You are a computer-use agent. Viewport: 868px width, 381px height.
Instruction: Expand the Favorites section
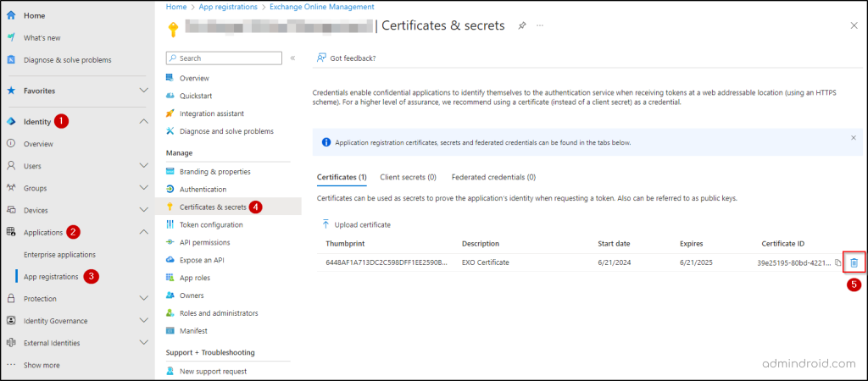coord(143,91)
